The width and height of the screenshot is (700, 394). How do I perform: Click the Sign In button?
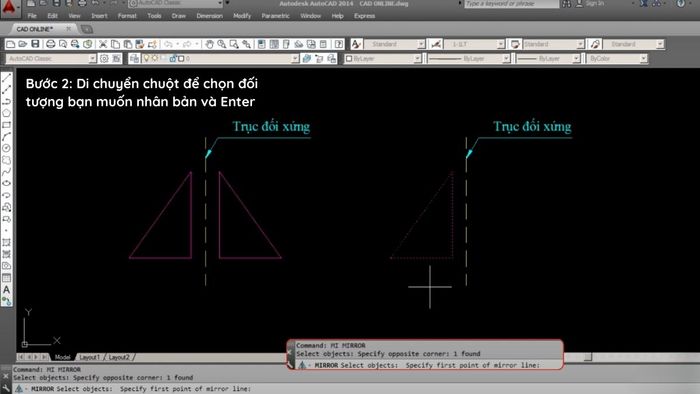coord(589,4)
